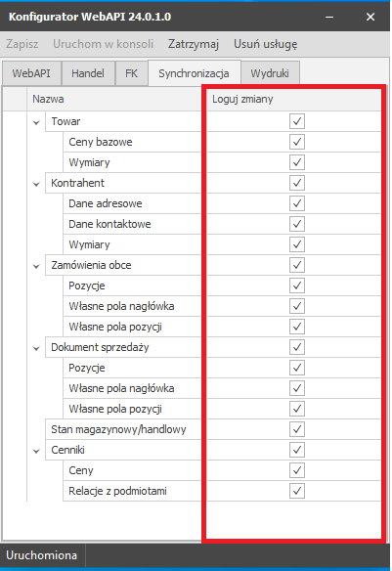Collapse the Zamówienia obce node
The image size is (392, 571).
pos(36,266)
